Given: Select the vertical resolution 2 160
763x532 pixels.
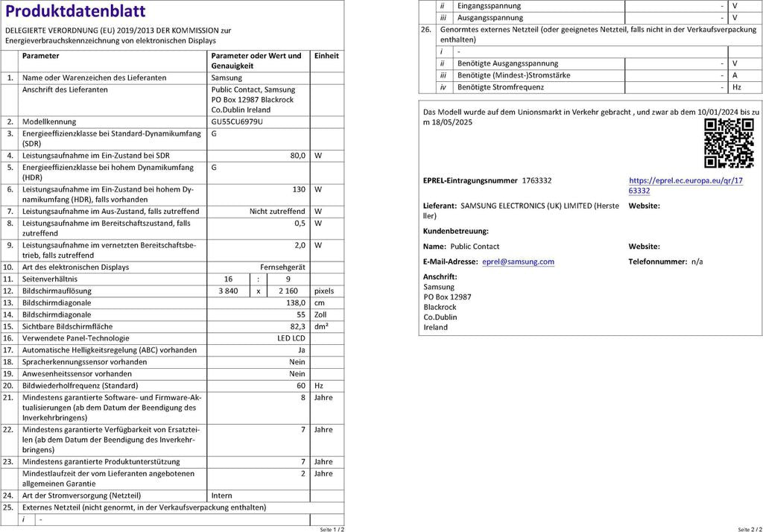Looking at the screenshot, I should pos(288,291).
